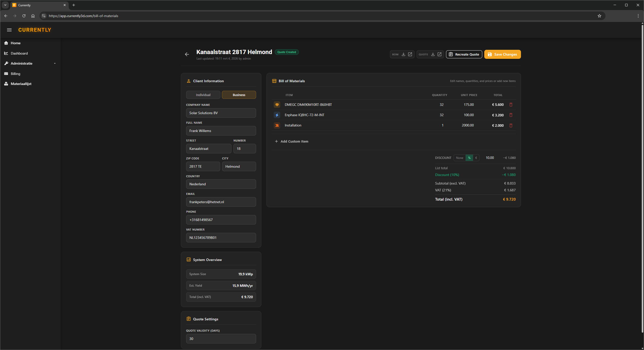Bookmark the page with the star icon
This screenshot has height=350, width=644.
[599, 16]
